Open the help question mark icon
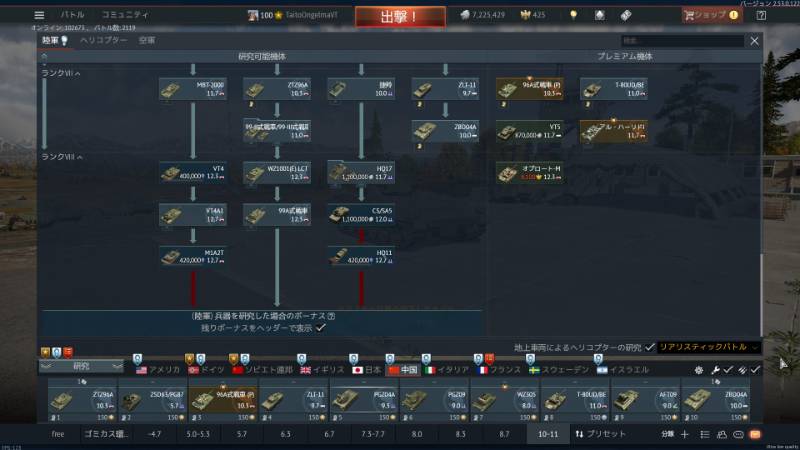 pyautogui.click(x=761, y=15)
